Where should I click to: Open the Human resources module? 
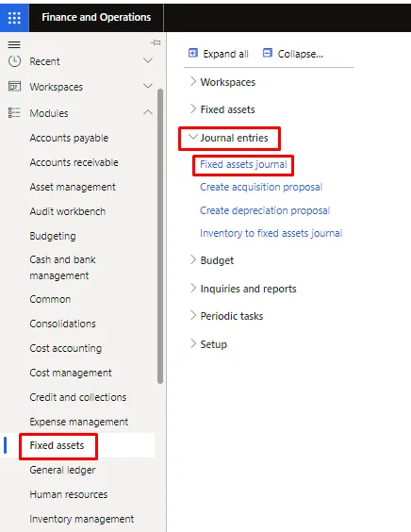[69, 494]
